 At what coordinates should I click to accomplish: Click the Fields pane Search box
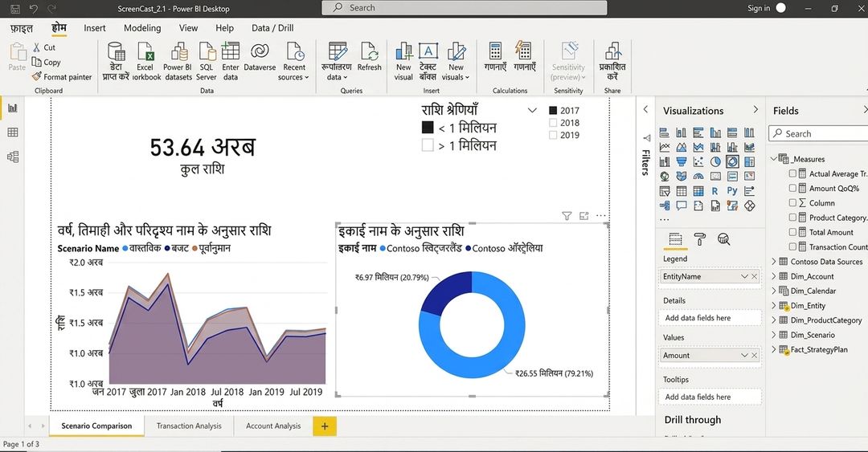click(x=819, y=134)
